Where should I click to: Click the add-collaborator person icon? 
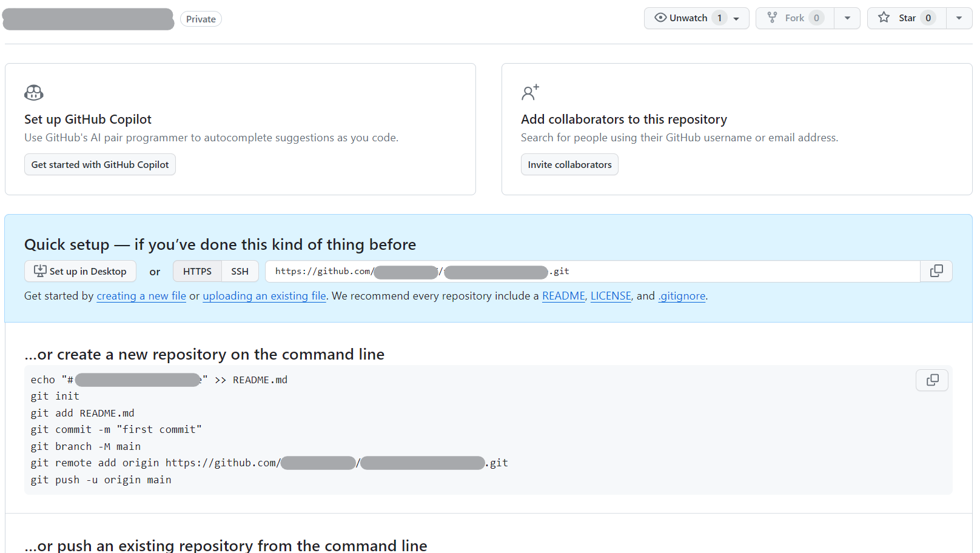(x=529, y=92)
